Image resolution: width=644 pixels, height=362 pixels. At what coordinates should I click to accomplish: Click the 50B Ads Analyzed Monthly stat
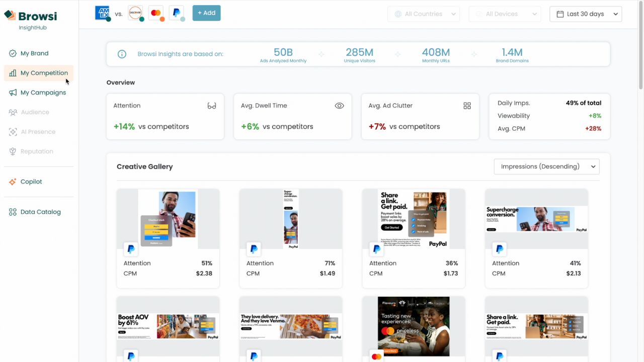283,55
